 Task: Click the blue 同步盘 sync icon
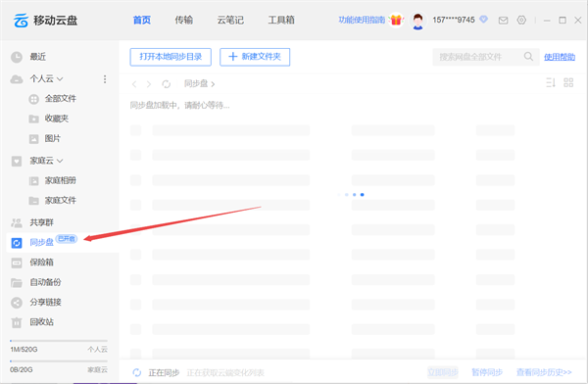coord(17,243)
